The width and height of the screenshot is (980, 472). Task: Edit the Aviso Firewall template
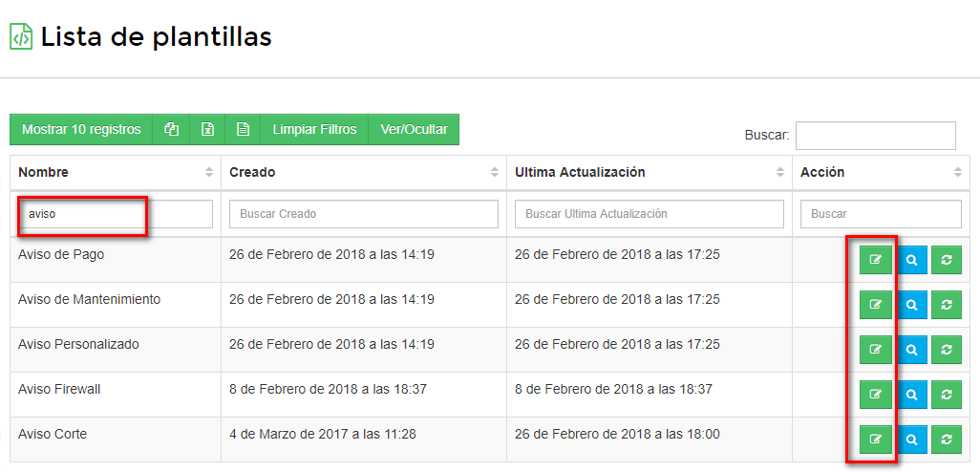click(x=876, y=395)
